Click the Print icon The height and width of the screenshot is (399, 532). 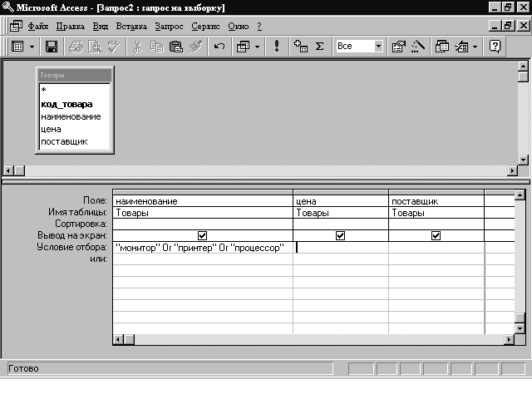76,47
